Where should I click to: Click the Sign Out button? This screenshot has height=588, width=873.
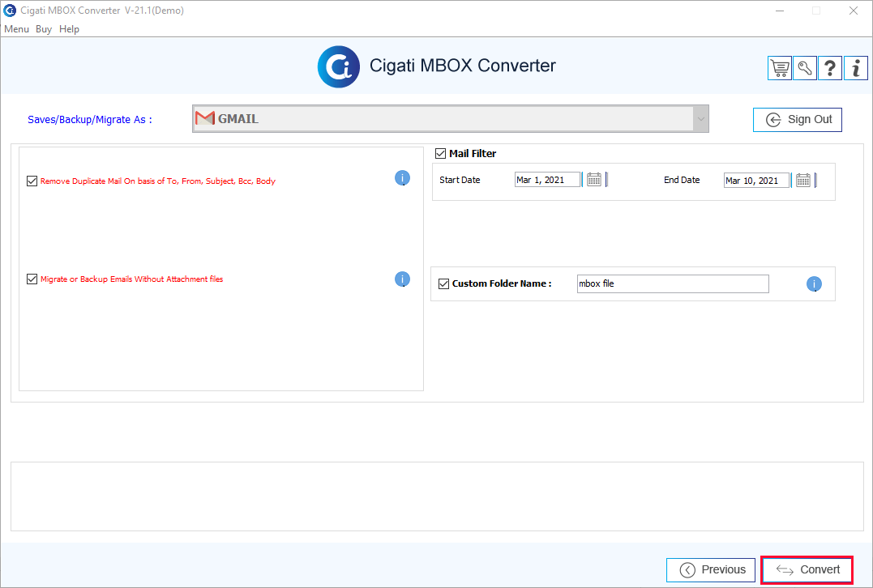[x=798, y=120]
